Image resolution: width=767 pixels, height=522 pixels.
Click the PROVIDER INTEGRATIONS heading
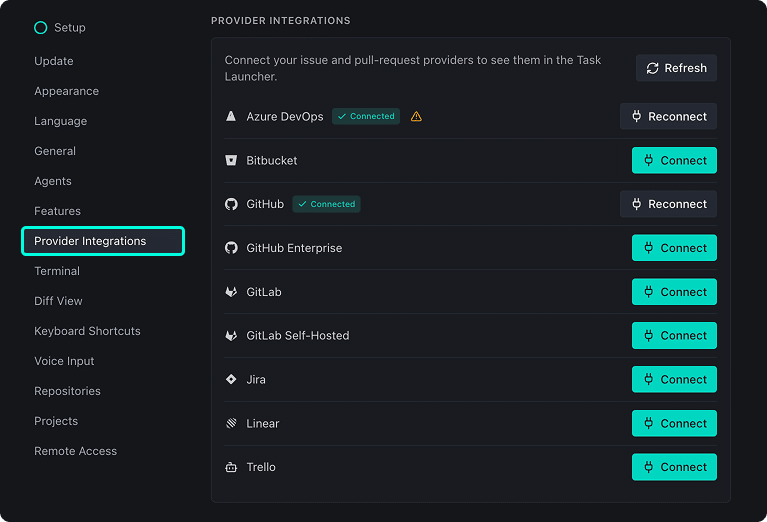coord(281,21)
